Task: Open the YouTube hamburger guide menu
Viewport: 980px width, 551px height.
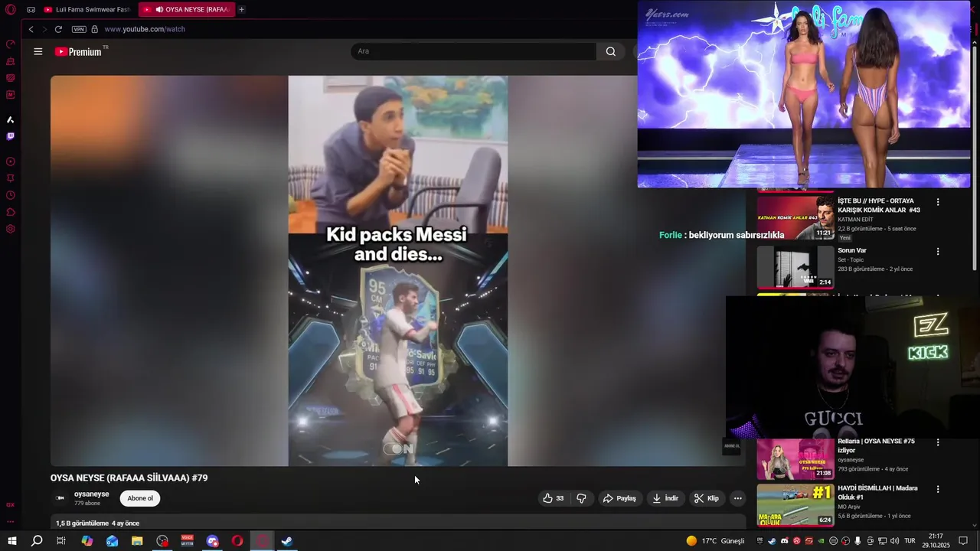Action: pyautogui.click(x=38, y=51)
